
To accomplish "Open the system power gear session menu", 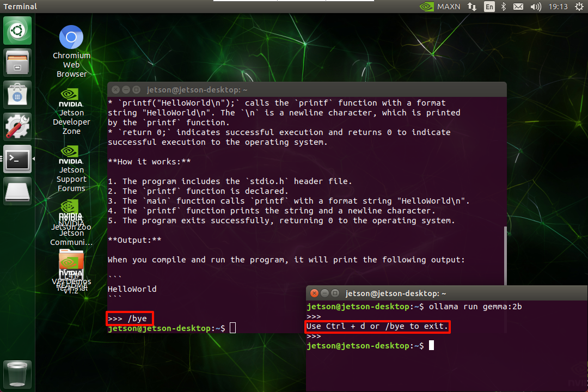I will point(579,7).
